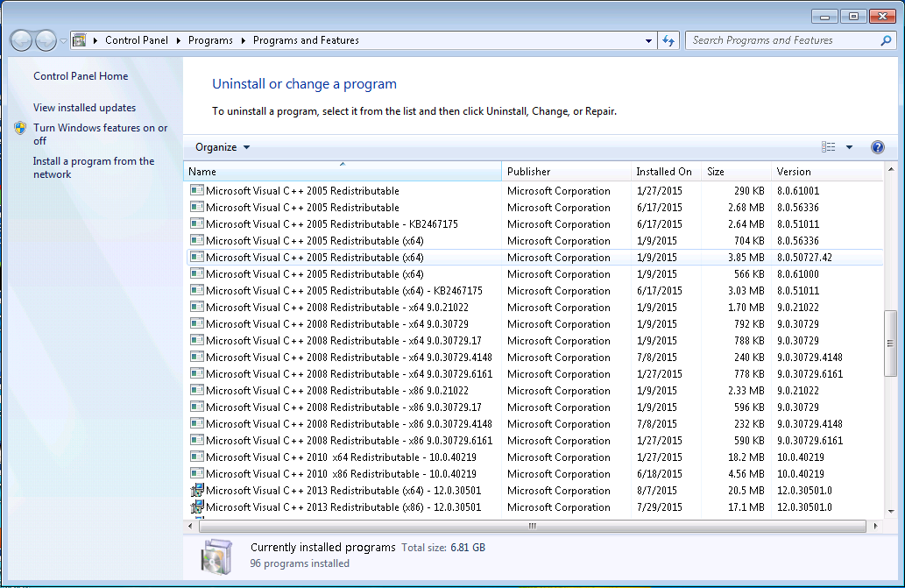The height and width of the screenshot is (588, 905).
Task: Click icon of 2008 Redistributable x86 9.0.30729.6161
Action: 197,440
